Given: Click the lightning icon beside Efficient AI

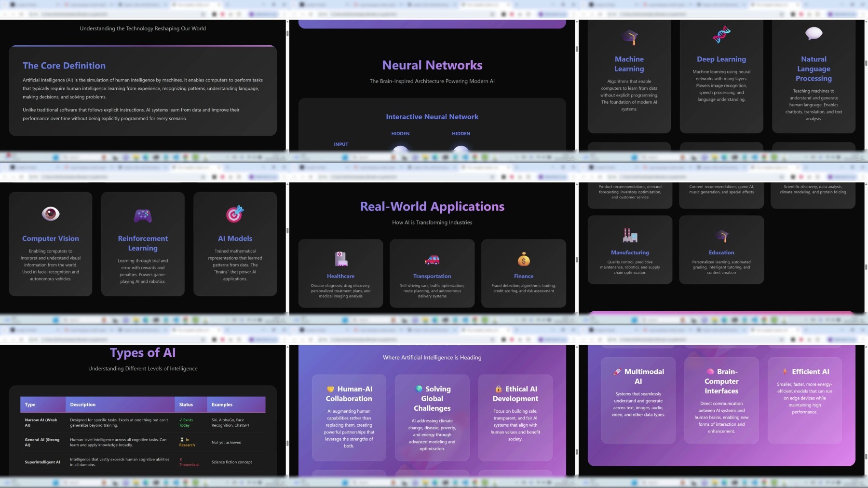Looking at the screenshot, I should (x=785, y=372).
